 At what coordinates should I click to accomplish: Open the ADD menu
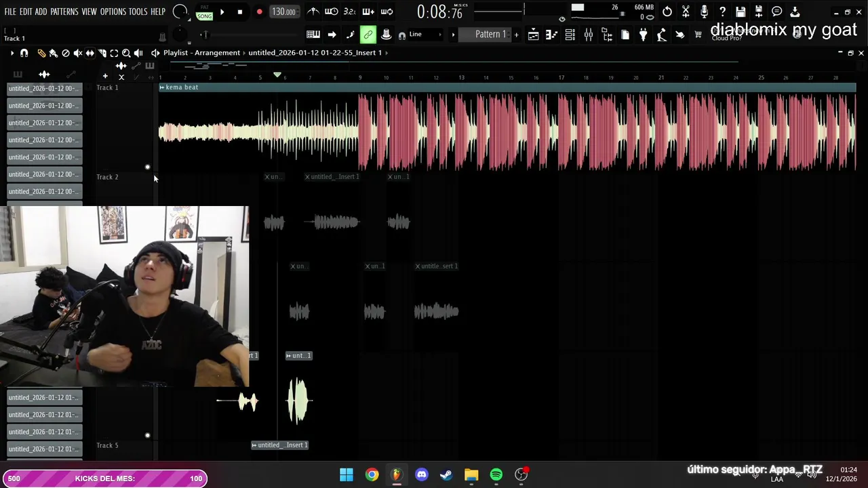[x=41, y=12]
